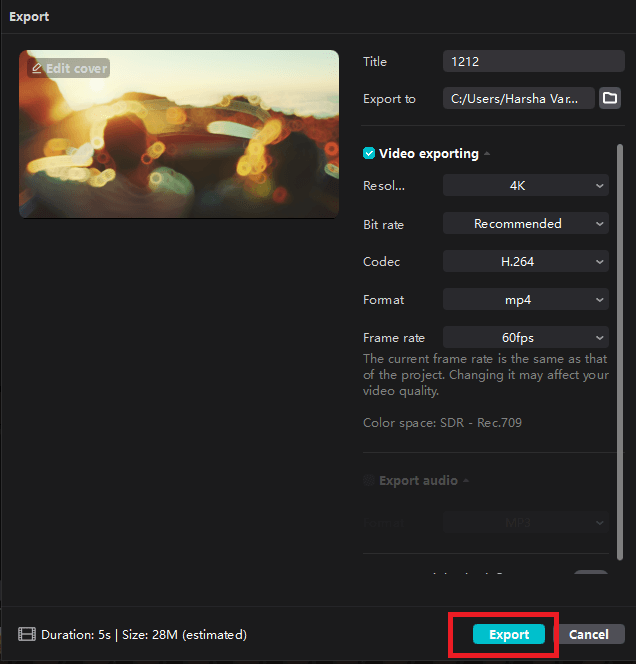636x664 pixels.
Task: Click the Video exporting heading text
Action: pyautogui.click(x=429, y=153)
